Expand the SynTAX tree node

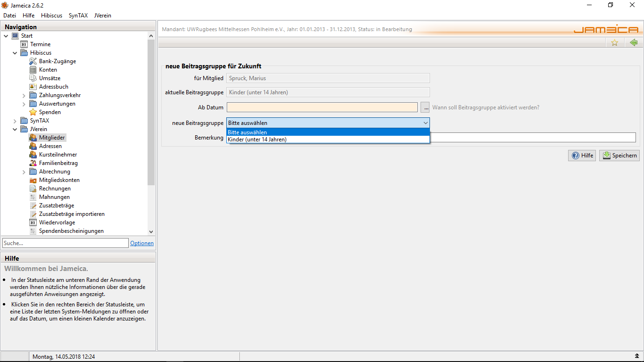pyautogui.click(x=15, y=121)
